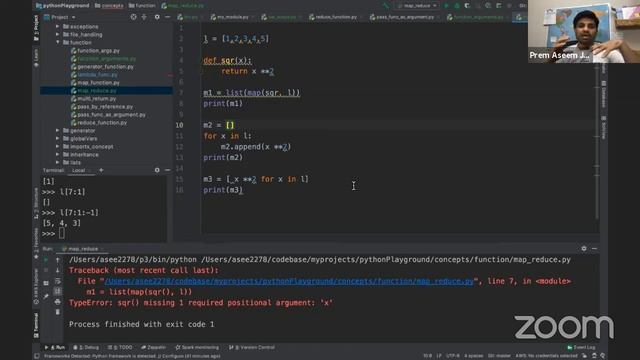Select multi_return.py in project tree
640x360 pixels.
[93, 99]
